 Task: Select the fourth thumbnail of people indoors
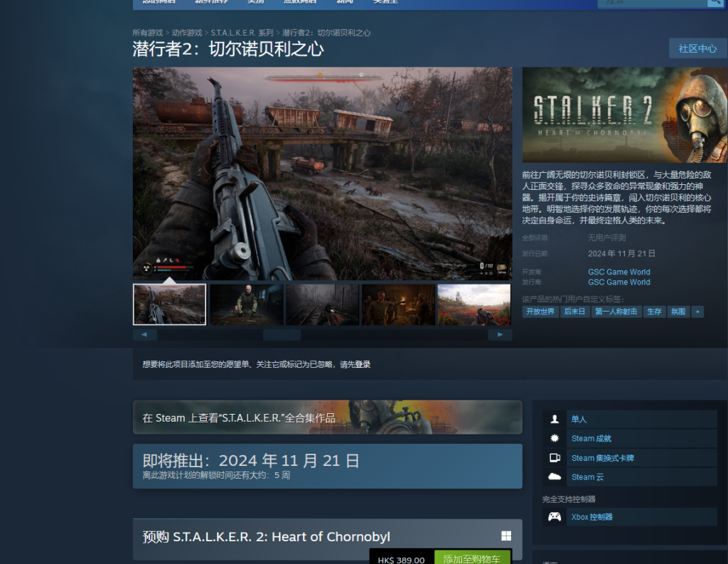[x=398, y=304]
